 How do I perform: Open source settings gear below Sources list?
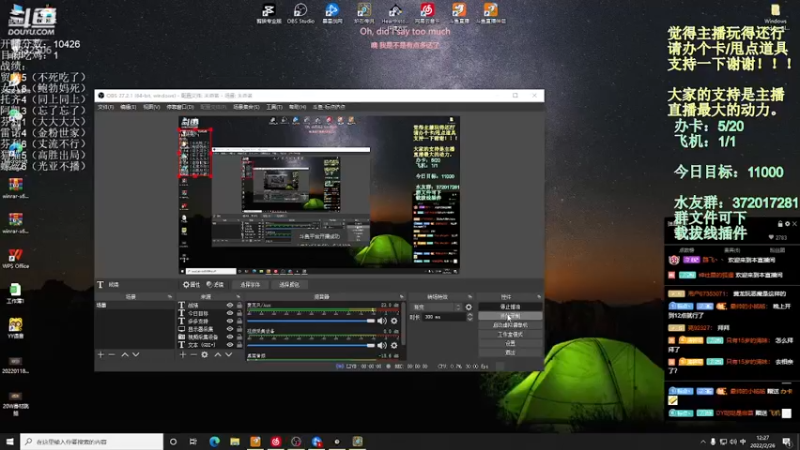click(205, 355)
